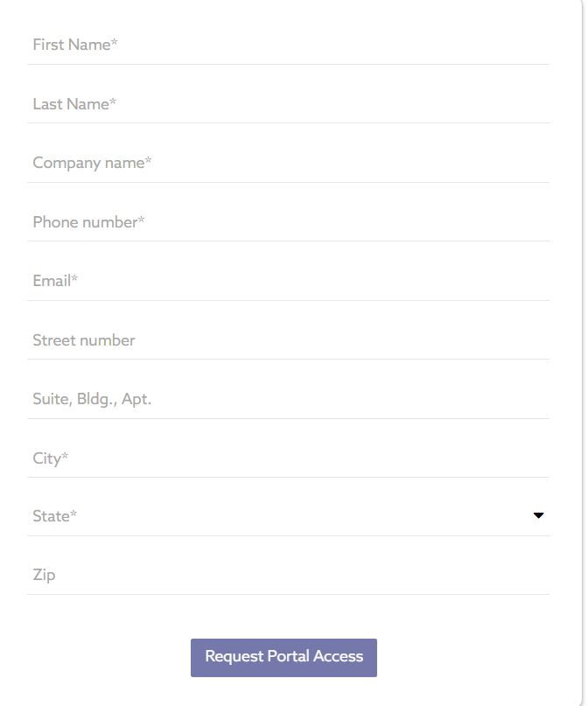The height and width of the screenshot is (706, 588).
Task: Click the Street number field
Action: (x=288, y=340)
